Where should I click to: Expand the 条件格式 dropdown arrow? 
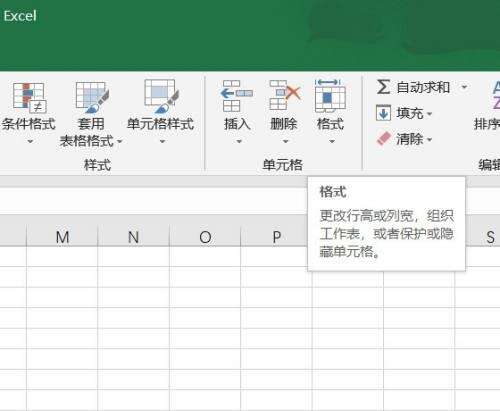click(x=30, y=142)
